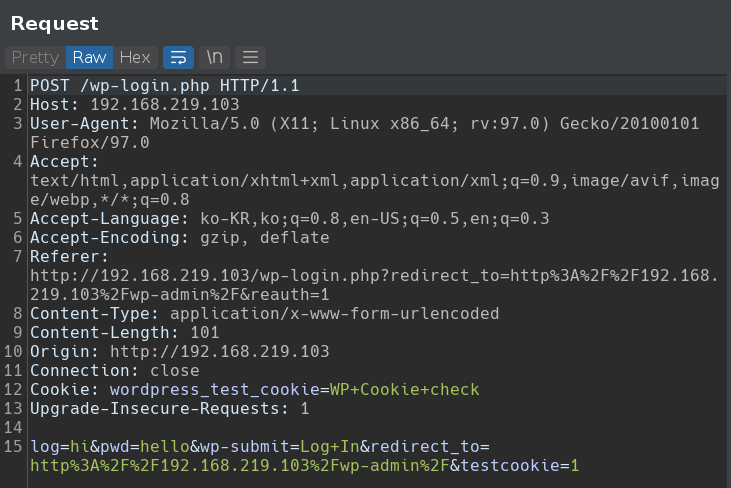Switch to the Pretty view tab
The height and width of the screenshot is (488, 731).
coord(35,57)
